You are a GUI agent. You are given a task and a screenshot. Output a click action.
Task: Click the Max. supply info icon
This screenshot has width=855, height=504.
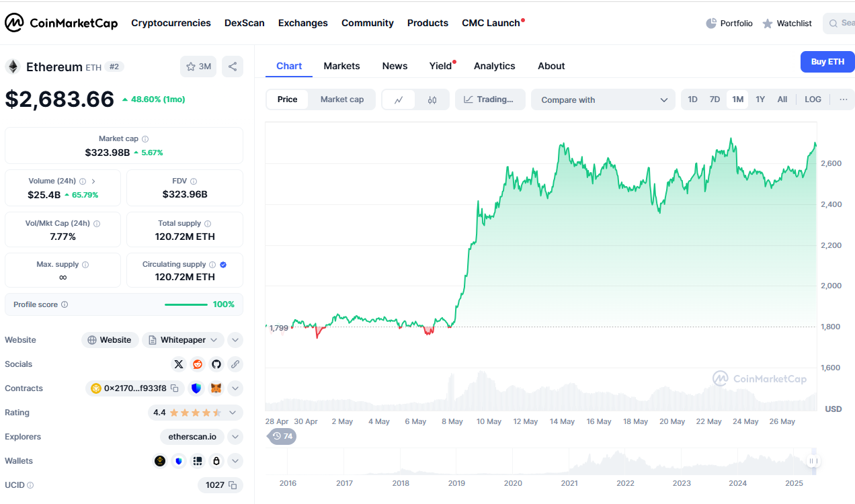pyautogui.click(x=85, y=265)
